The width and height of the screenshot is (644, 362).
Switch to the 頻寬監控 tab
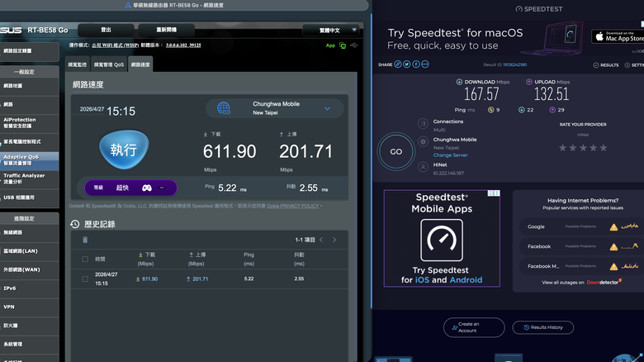78,64
